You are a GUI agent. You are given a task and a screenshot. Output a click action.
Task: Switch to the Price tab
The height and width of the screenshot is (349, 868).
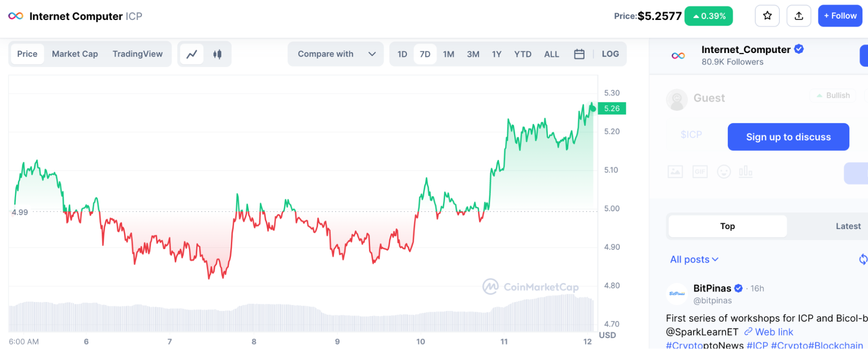(27, 54)
